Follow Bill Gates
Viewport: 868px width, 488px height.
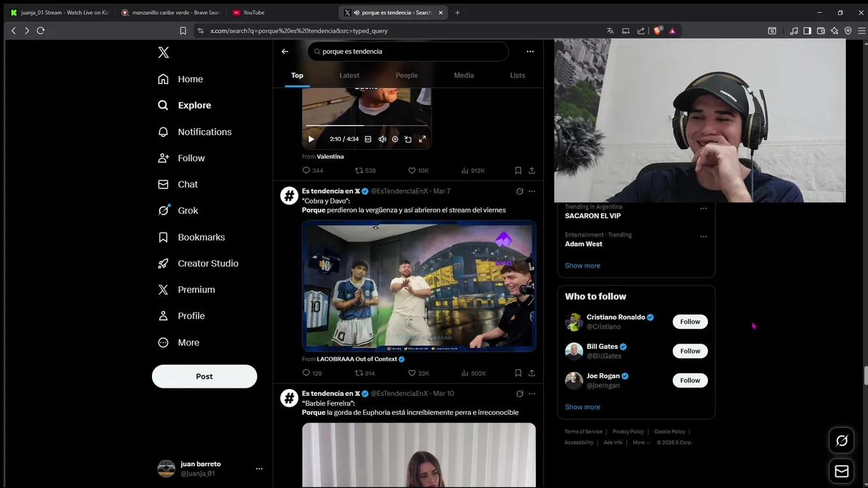(690, 351)
